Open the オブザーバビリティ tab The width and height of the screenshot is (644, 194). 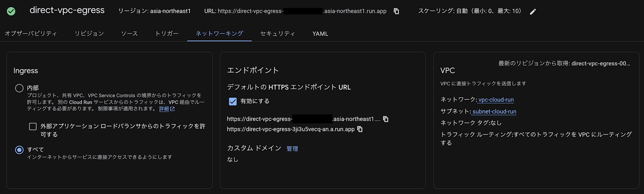point(31,34)
